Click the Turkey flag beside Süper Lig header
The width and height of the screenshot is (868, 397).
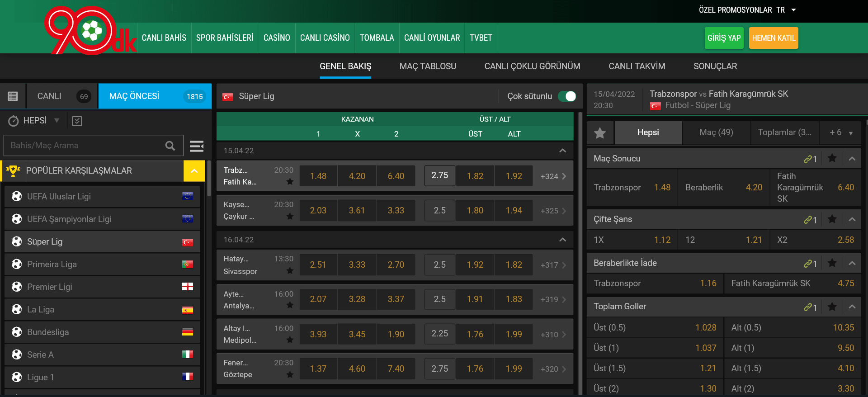coord(228,97)
